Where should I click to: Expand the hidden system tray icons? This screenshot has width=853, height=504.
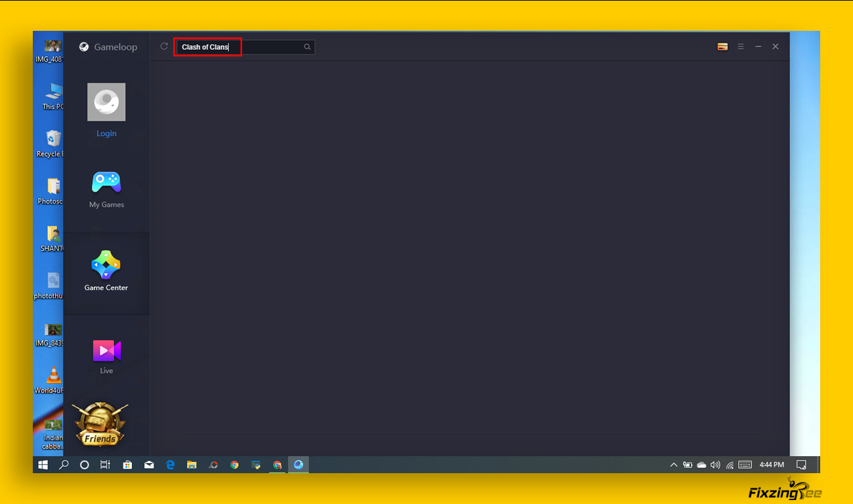coord(673,465)
